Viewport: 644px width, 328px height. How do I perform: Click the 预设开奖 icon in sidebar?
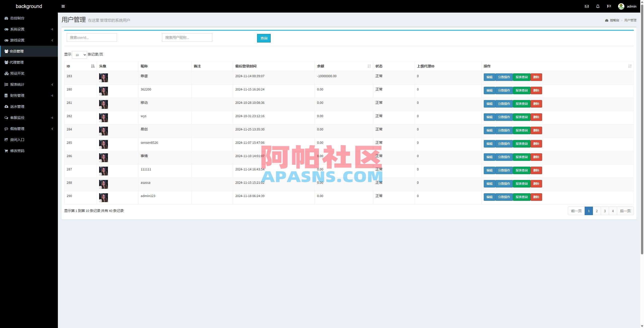6,73
